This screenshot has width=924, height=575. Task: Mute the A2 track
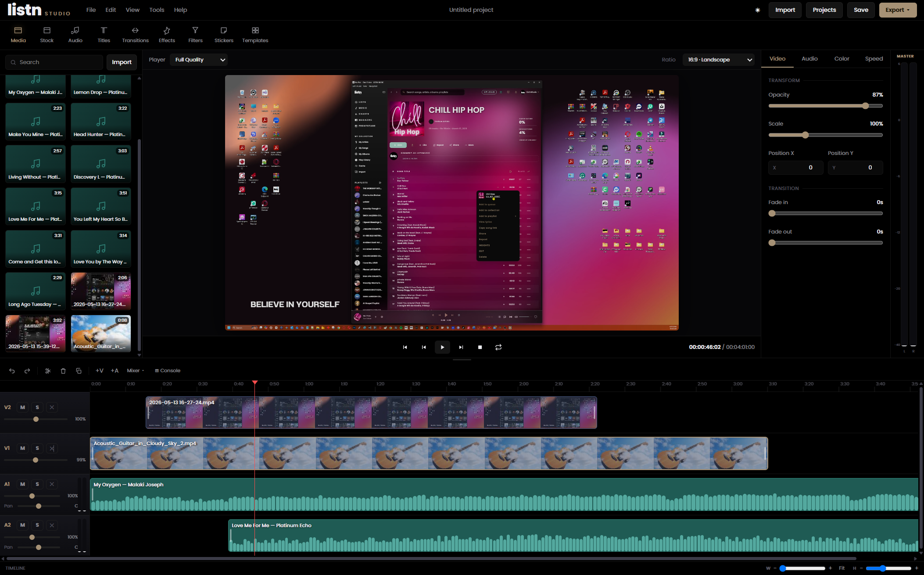tap(23, 525)
